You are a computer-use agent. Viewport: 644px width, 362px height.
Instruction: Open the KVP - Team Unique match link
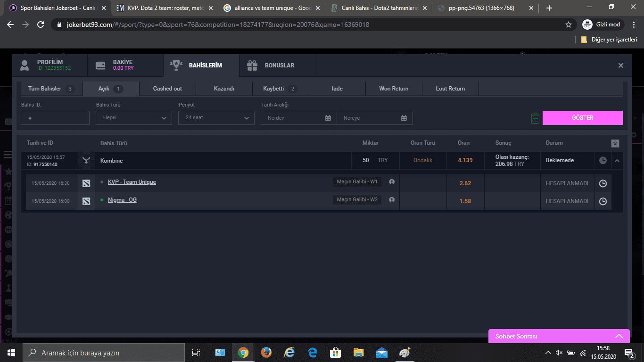[132, 182]
